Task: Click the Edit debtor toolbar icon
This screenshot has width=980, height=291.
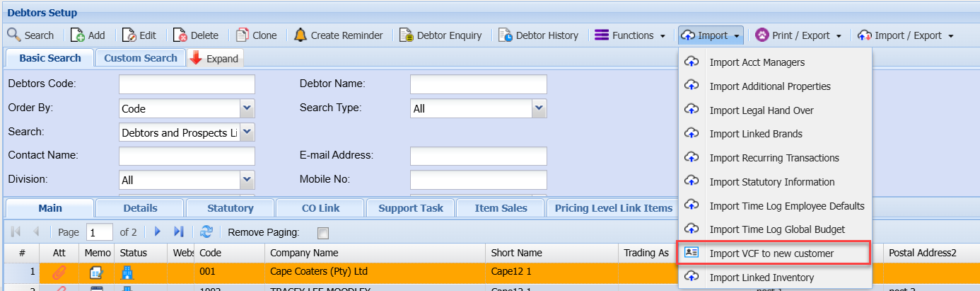Action: (x=129, y=35)
